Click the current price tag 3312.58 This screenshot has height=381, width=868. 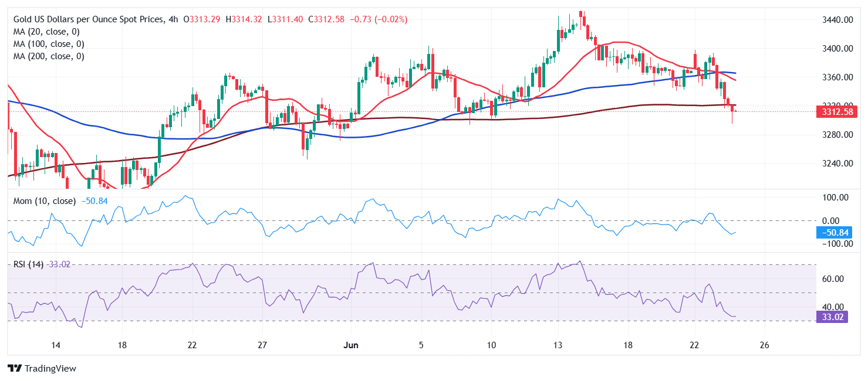click(832, 112)
